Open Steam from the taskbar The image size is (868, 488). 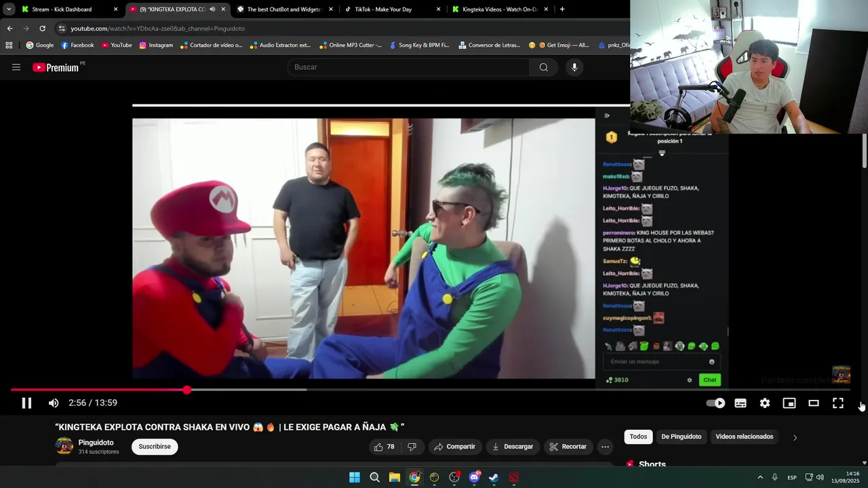[x=494, y=477]
